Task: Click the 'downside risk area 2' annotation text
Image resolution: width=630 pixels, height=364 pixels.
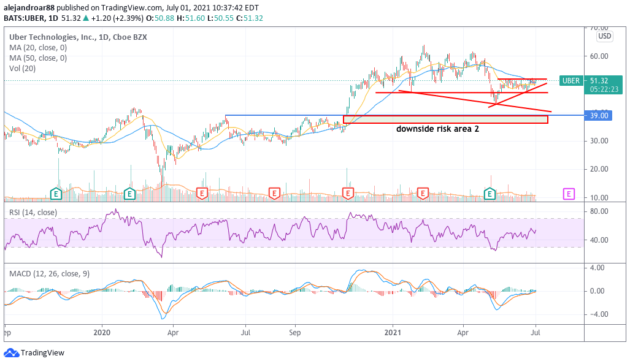Action: pos(437,129)
